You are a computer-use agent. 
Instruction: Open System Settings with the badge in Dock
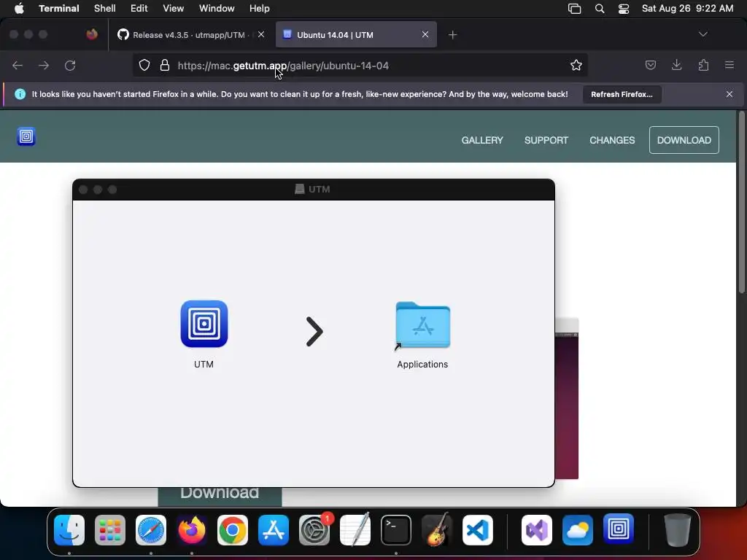[x=314, y=530]
